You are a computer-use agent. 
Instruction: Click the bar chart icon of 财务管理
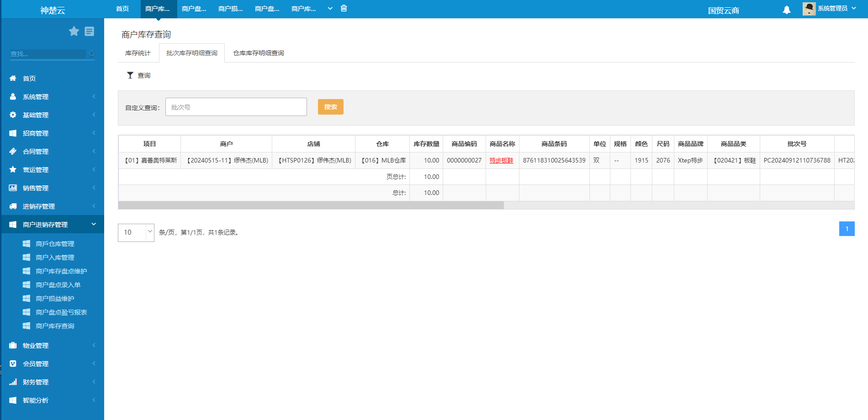13,382
